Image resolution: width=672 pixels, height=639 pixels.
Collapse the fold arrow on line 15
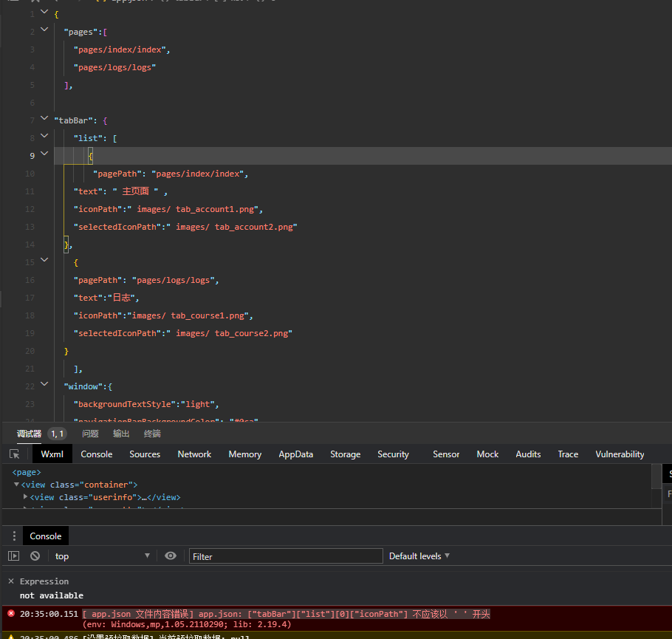click(x=44, y=260)
